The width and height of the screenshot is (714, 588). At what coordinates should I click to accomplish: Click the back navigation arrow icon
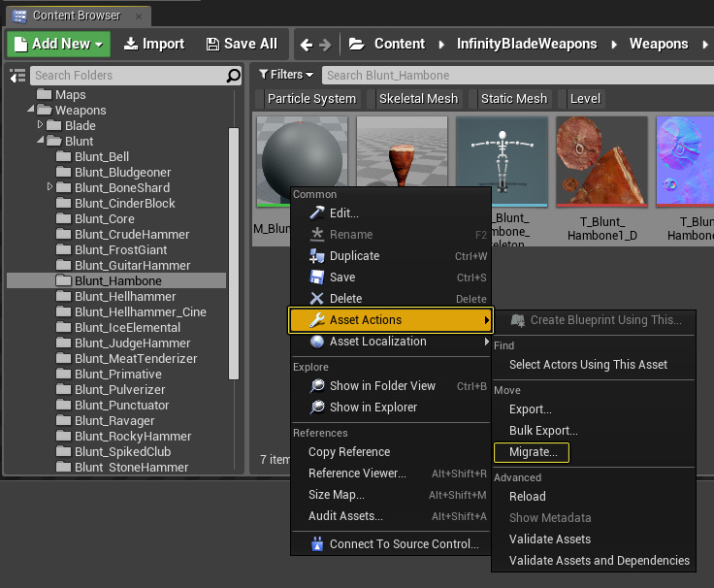pyautogui.click(x=307, y=44)
